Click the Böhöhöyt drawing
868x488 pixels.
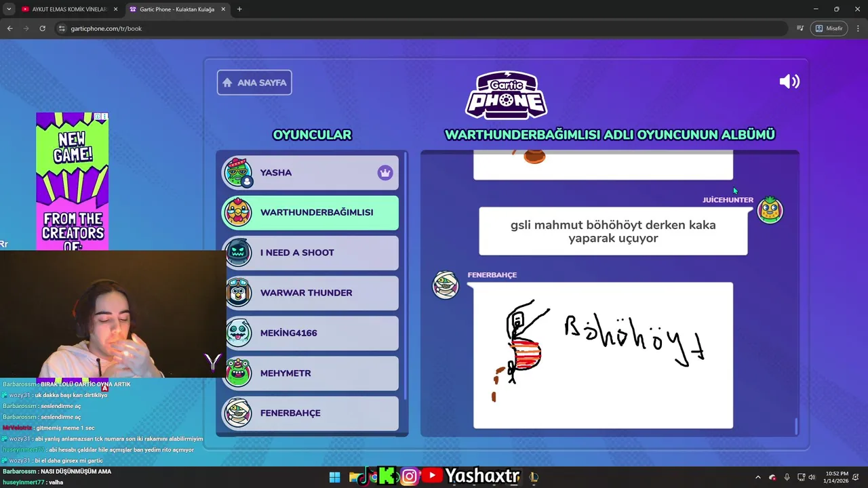603,355
